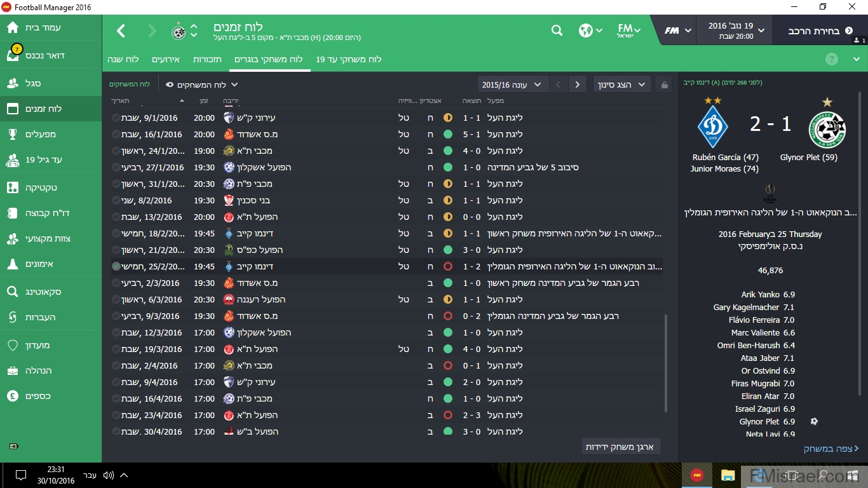Viewport: 868px width, 488px height.
Task: Open the search magnifier icon in header
Action: click(x=557, y=30)
